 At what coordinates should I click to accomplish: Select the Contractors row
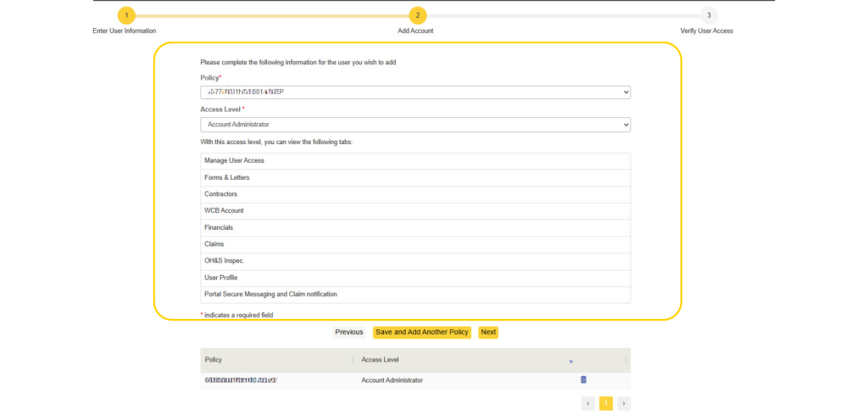tap(415, 194)
